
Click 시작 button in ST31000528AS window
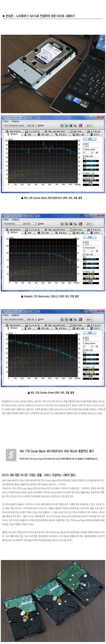click(90, 237)
